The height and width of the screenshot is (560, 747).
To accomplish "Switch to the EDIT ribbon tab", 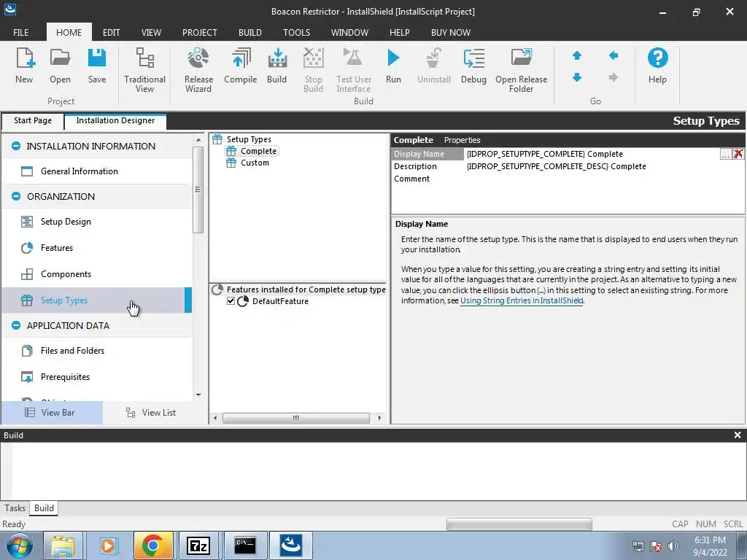I will 111,32.
